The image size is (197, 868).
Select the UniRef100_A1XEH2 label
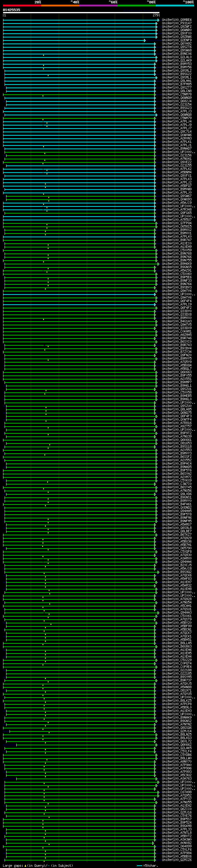pyautogui.click(x=177, y=806)
